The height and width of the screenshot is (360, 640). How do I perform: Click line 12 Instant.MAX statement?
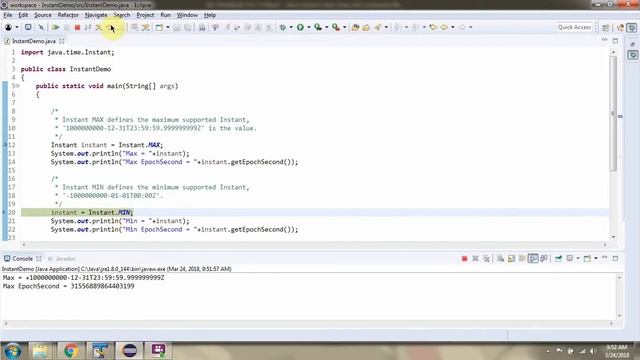tap(107, 145)
